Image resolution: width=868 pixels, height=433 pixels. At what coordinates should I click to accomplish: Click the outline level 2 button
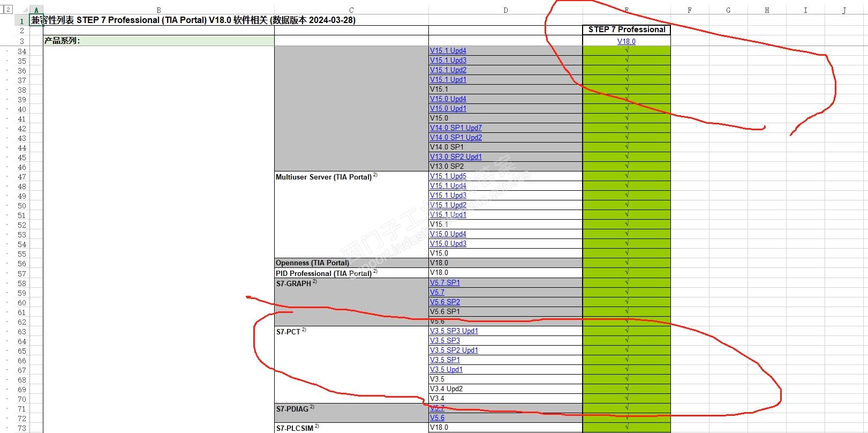coord(7,10)
